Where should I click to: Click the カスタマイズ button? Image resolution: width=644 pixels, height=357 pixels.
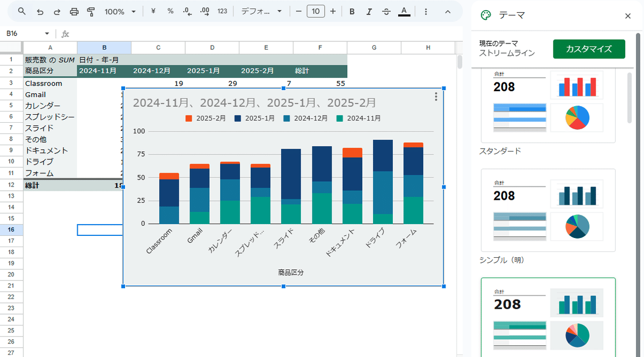589,49
